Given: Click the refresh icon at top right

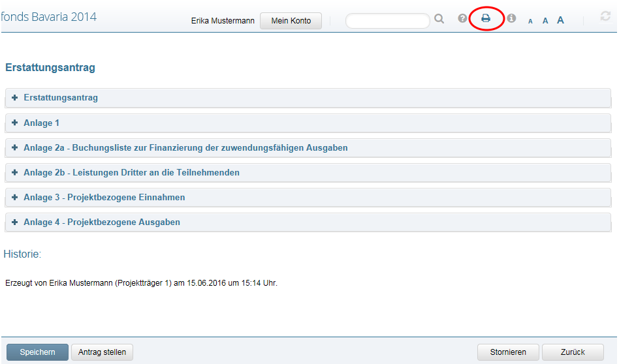Looking at the screenshot, I should 605,17.
